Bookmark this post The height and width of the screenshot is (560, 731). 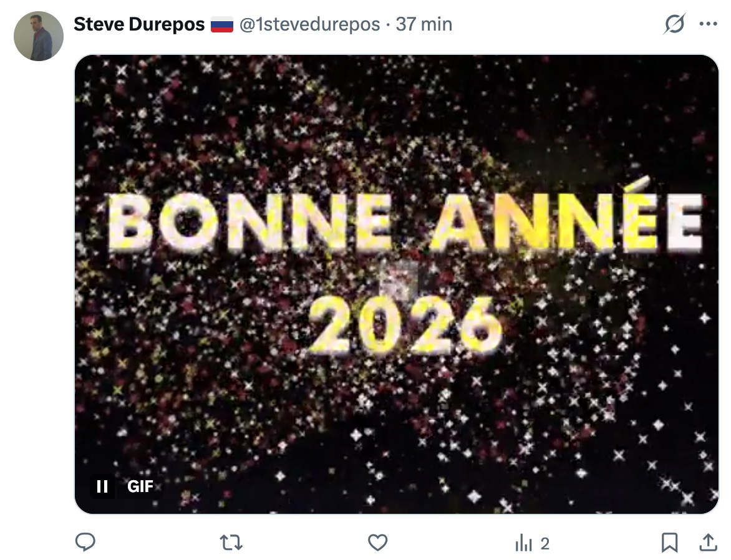pos(669,543)
